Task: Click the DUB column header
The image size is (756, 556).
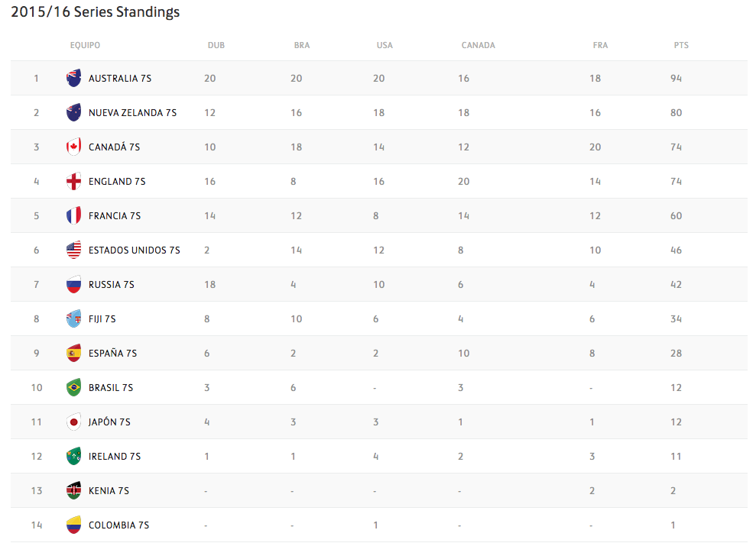Action: pos(216,46)
